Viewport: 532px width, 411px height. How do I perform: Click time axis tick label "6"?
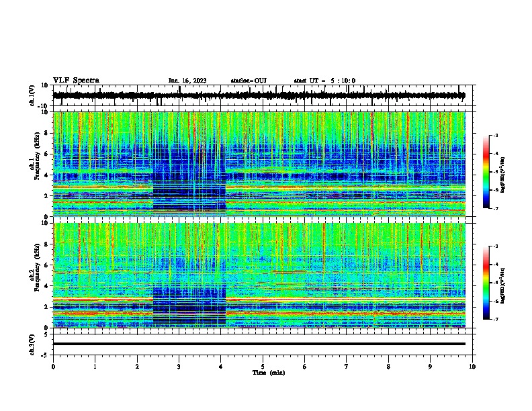305,367
